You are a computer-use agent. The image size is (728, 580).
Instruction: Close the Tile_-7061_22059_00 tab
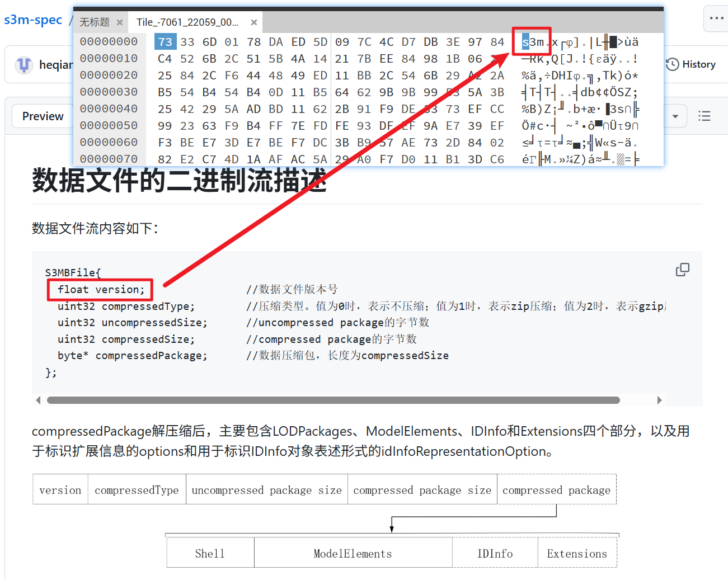[x=254, y=22]
